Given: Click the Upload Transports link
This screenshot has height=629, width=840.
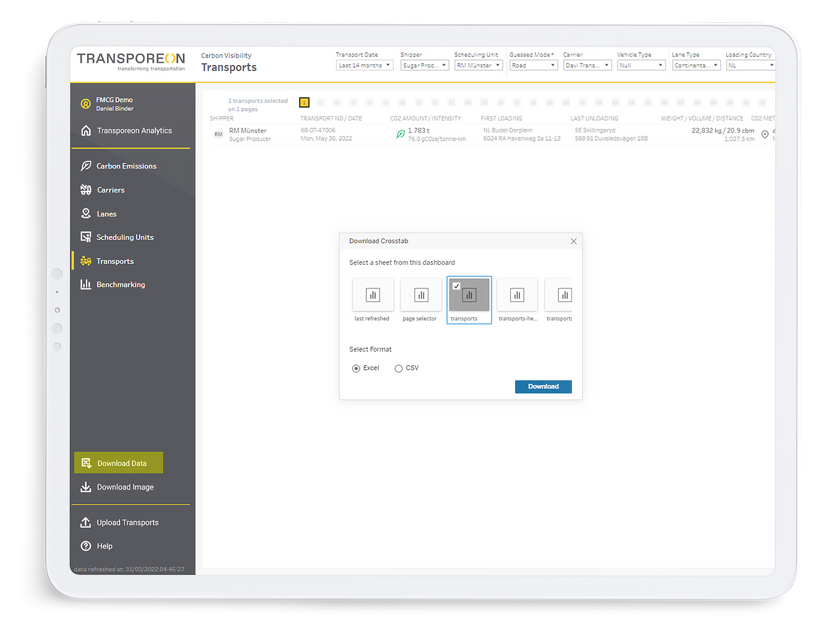Looking at the screenshot, I should [x=127, y=523].
